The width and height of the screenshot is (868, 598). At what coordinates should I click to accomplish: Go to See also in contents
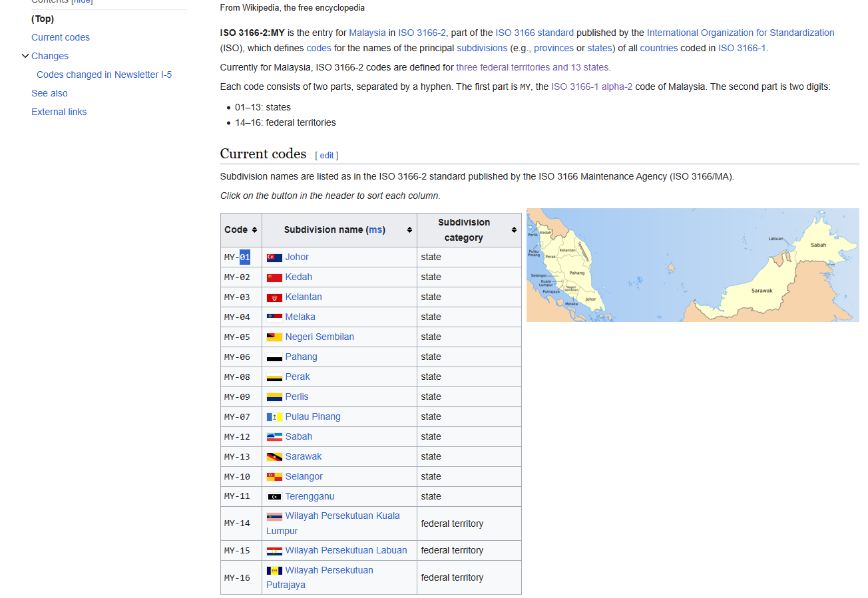click(x=49, y=93)
